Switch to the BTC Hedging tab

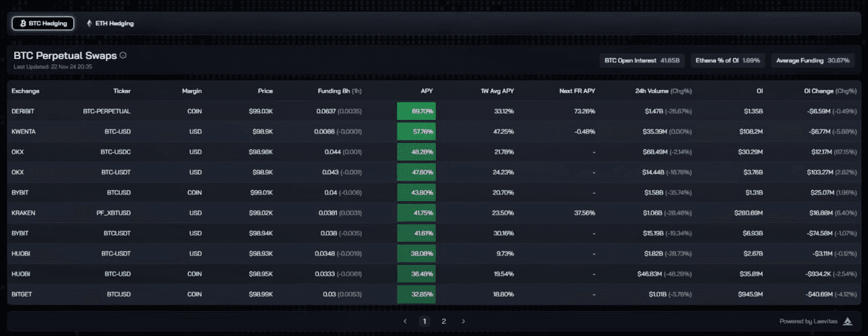click(43, 23)
